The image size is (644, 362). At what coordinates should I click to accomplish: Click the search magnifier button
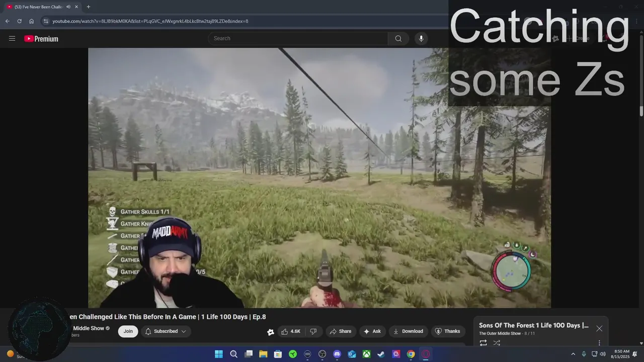tap(398, 38)
